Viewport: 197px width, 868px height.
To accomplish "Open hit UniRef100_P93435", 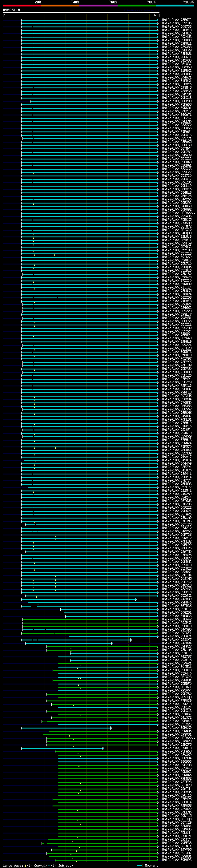I will coord(177,216).
